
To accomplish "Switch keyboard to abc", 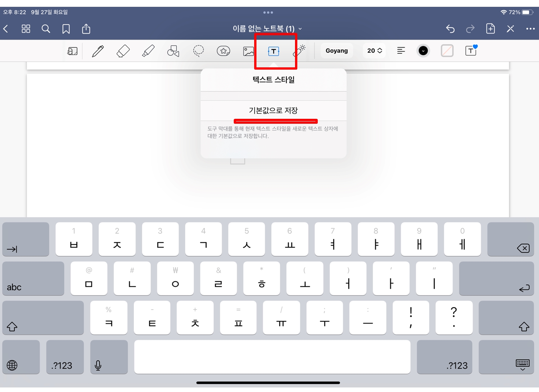I will 33,278.
